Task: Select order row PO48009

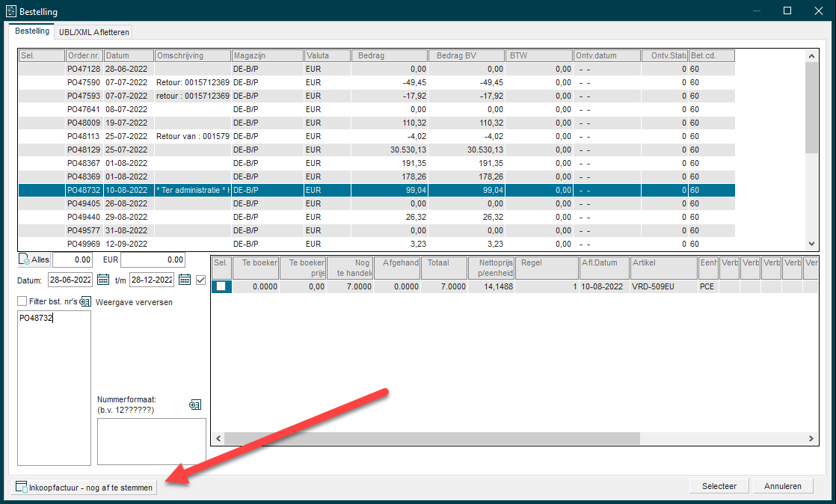Action: [x=376, y=123]
